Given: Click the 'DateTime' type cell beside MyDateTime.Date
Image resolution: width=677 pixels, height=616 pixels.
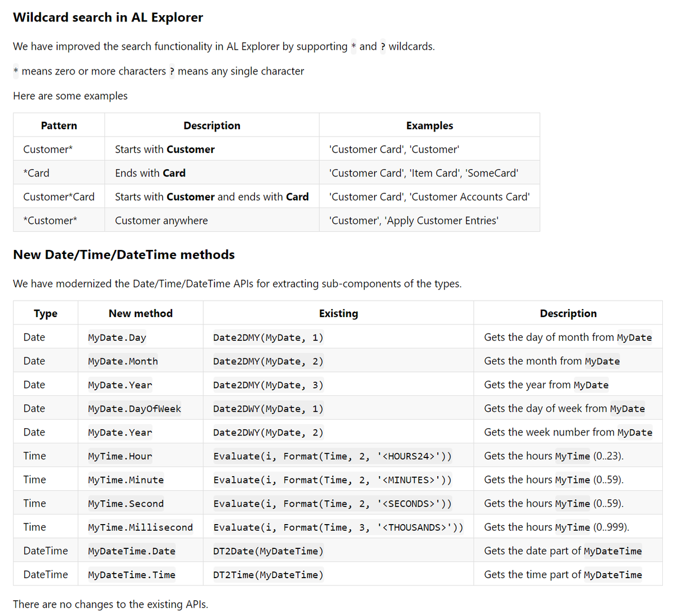Looking at the screenshot, I should coord(46,550).
